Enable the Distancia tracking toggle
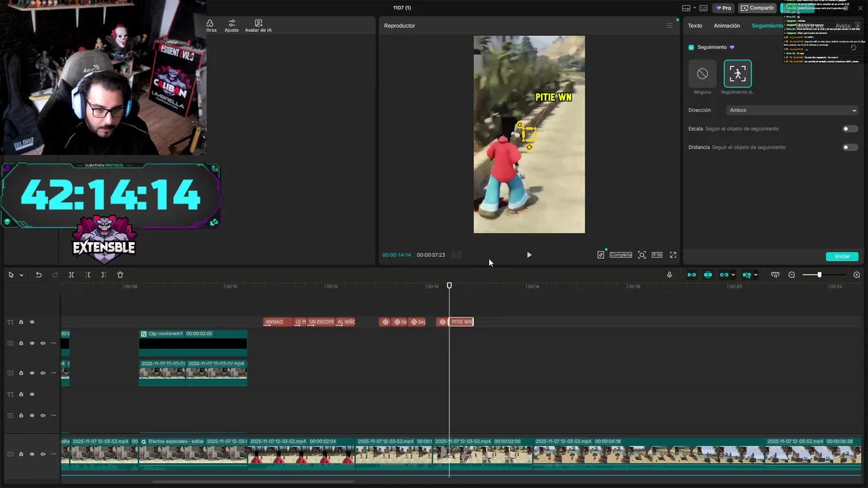 pos(850,147)
